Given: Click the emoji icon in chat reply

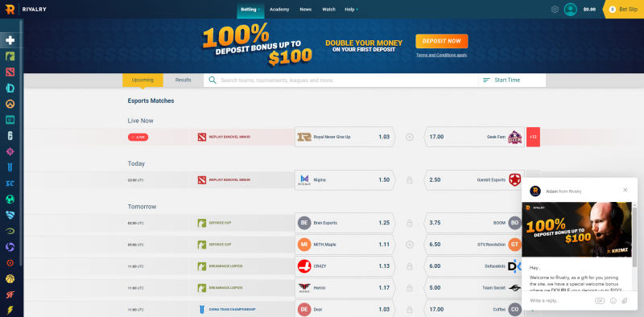Looking at the screenshot, I should pos(613,301).
